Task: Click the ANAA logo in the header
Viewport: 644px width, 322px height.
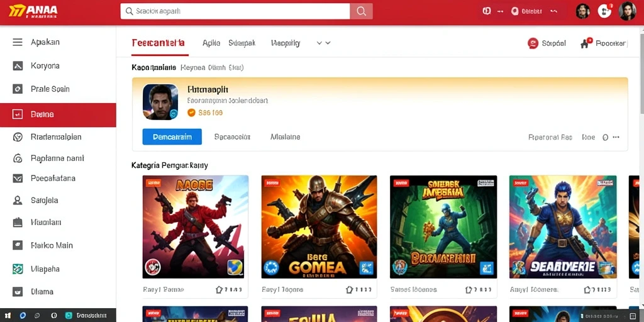Action: click(33, 11)
